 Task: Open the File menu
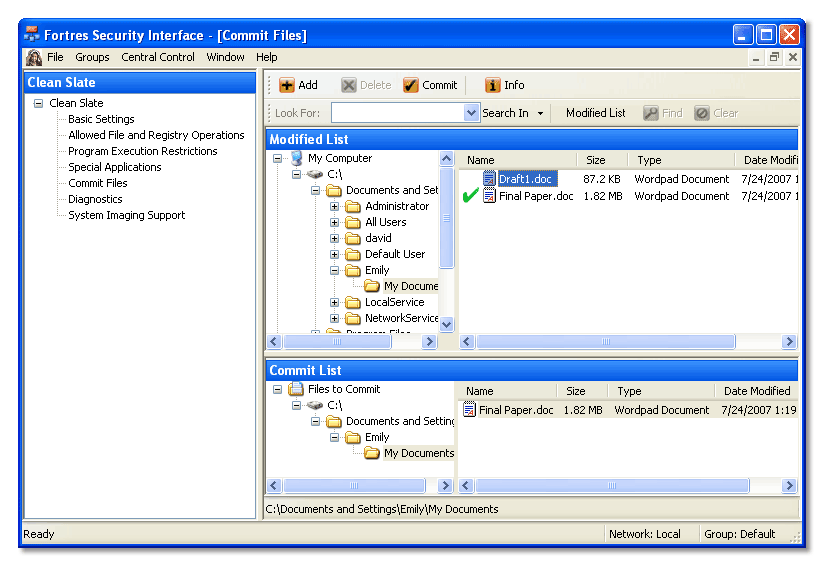[55, 57]
